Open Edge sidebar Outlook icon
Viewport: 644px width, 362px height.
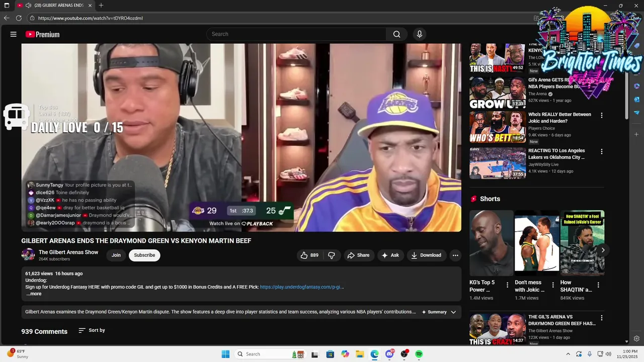[x=636, y=99]
